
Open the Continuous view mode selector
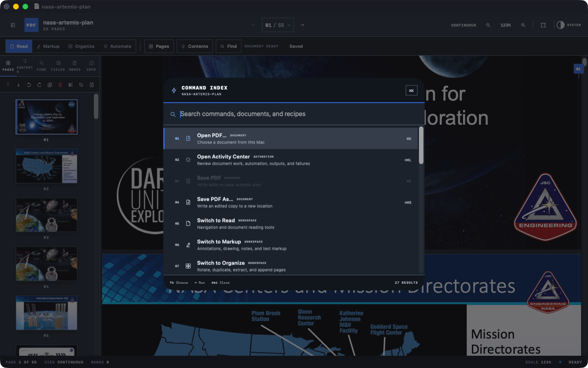point(463,25)
